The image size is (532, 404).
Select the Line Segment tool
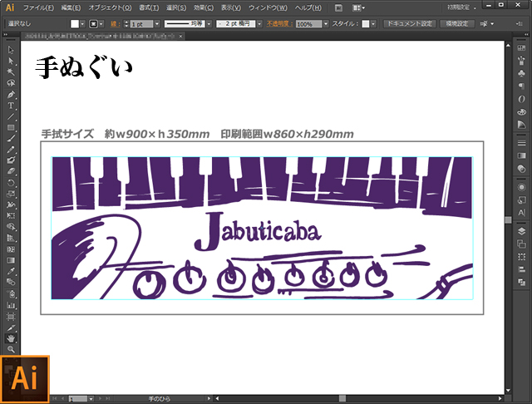click(11, 116)
